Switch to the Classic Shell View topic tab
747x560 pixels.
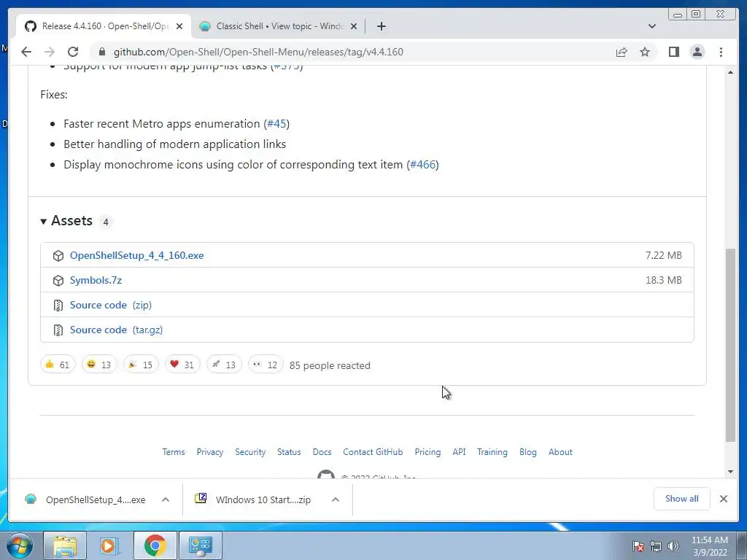click(x=279, y=26)
